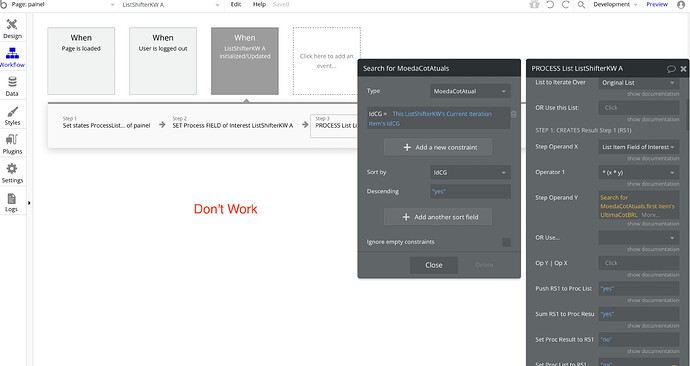Expand the sidebar collapse arrow
This screenshot has height=366, width=690.
pyautogui.click(x=29, y=203)
